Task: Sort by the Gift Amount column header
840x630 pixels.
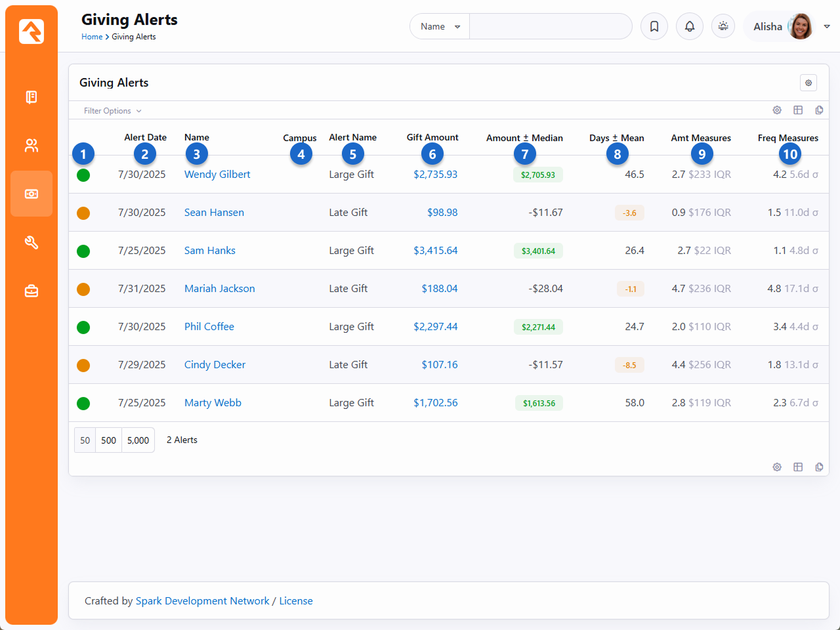Action: [x=432, y=137]
